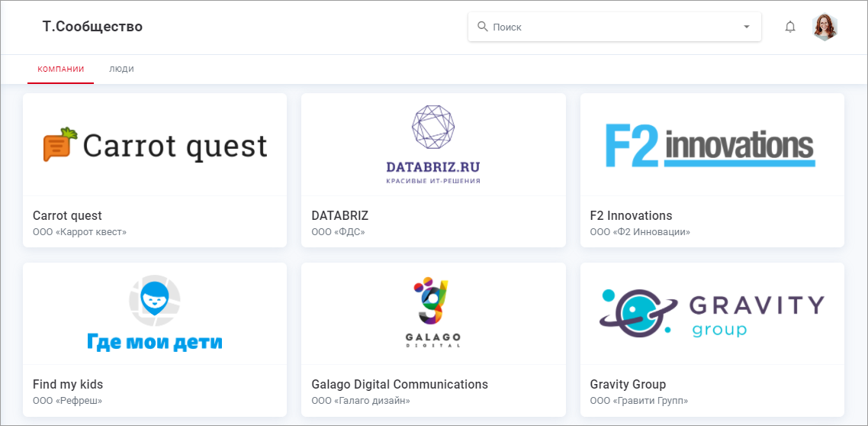Click the Gravity Group company title
Viewport: 868px width, 426px height.
coord(628,384)
